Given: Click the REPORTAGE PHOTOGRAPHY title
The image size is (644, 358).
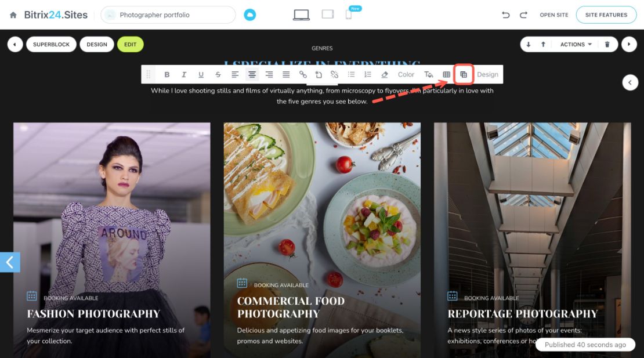Looking at the screenshot, I should coord(522,314).
